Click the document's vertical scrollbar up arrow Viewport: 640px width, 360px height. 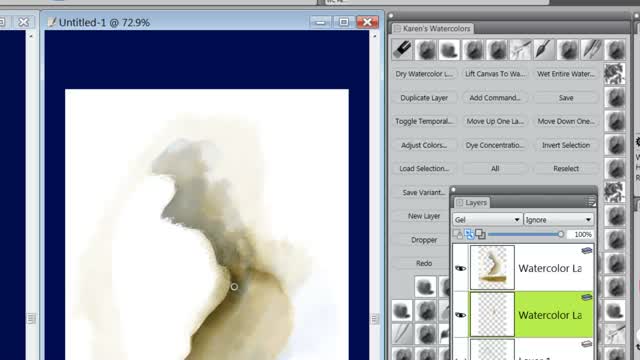coord(375,36)
